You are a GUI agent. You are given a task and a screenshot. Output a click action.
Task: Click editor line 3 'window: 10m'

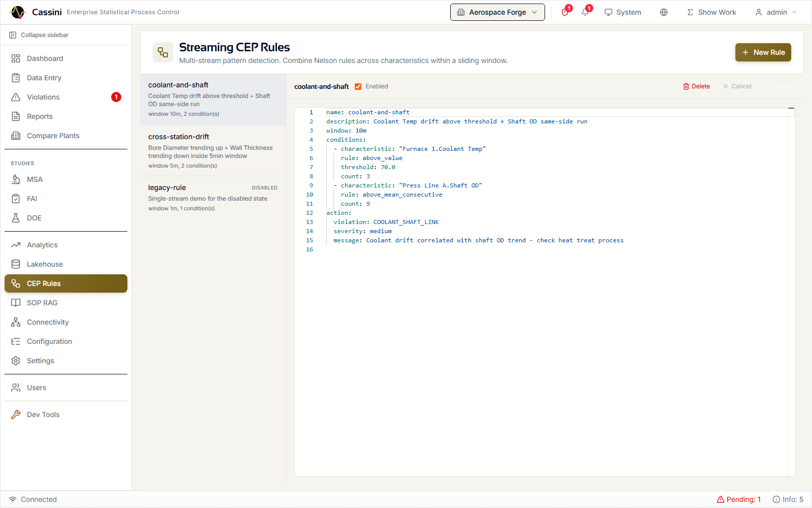point(346,131)
